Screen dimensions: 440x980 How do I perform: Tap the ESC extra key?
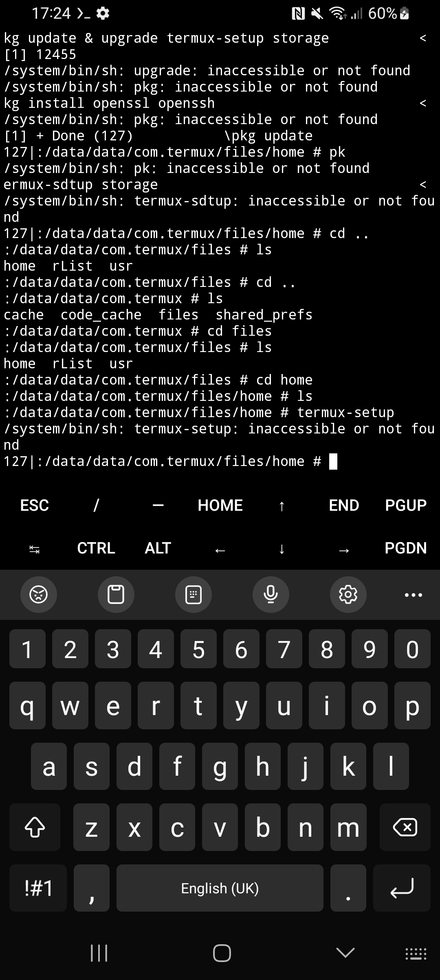35,505
